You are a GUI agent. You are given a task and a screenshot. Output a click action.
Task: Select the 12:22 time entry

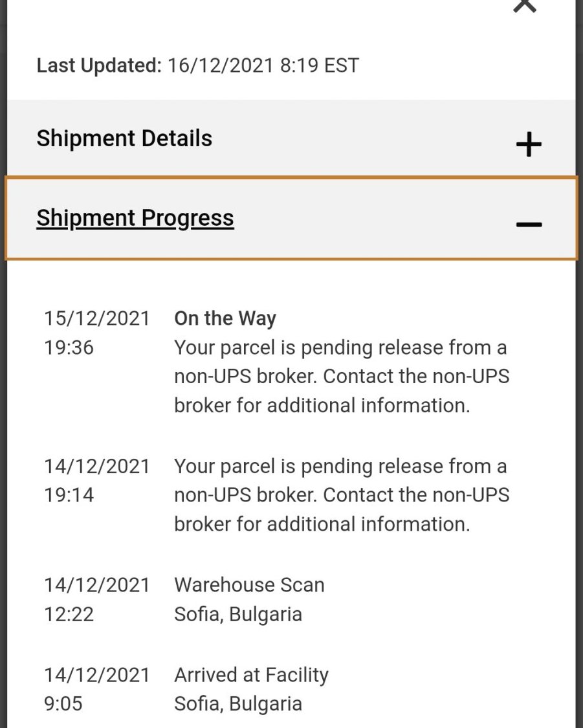point(69,614)
